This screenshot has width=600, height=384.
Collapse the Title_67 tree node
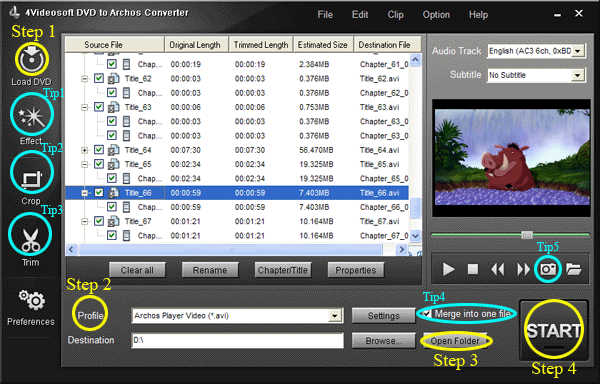tap(85, 221)
